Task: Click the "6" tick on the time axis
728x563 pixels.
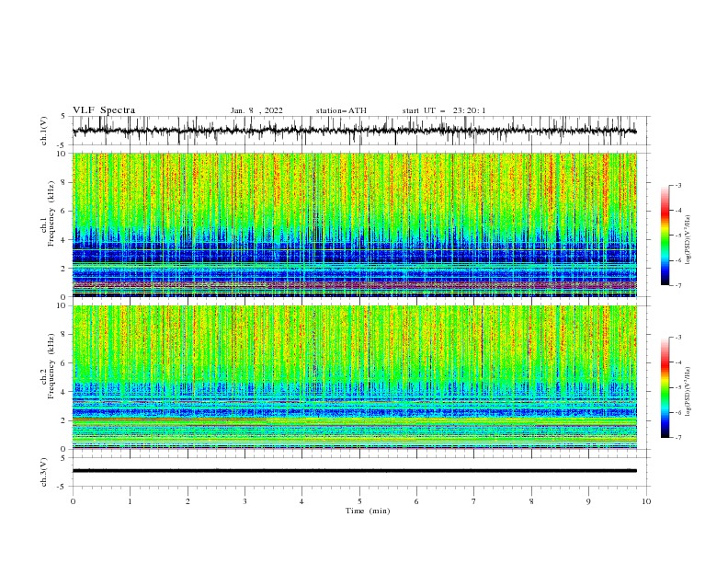Action: click(x=416, y=501)
